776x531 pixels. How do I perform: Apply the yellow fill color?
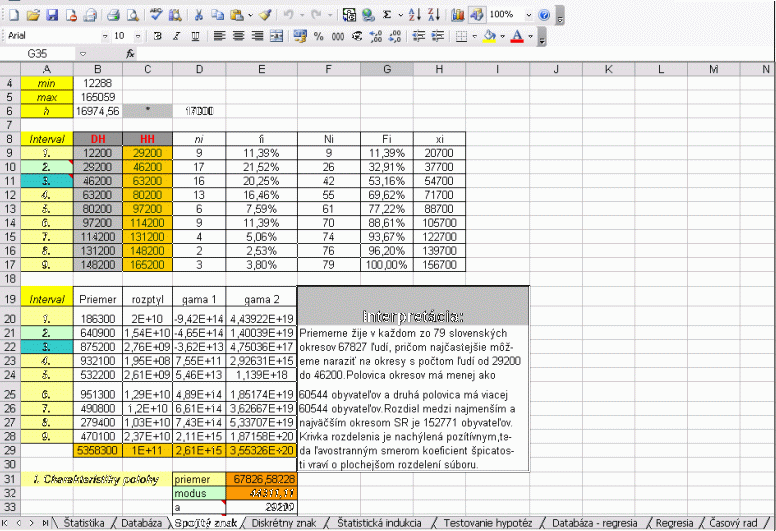tap(489, 36)
